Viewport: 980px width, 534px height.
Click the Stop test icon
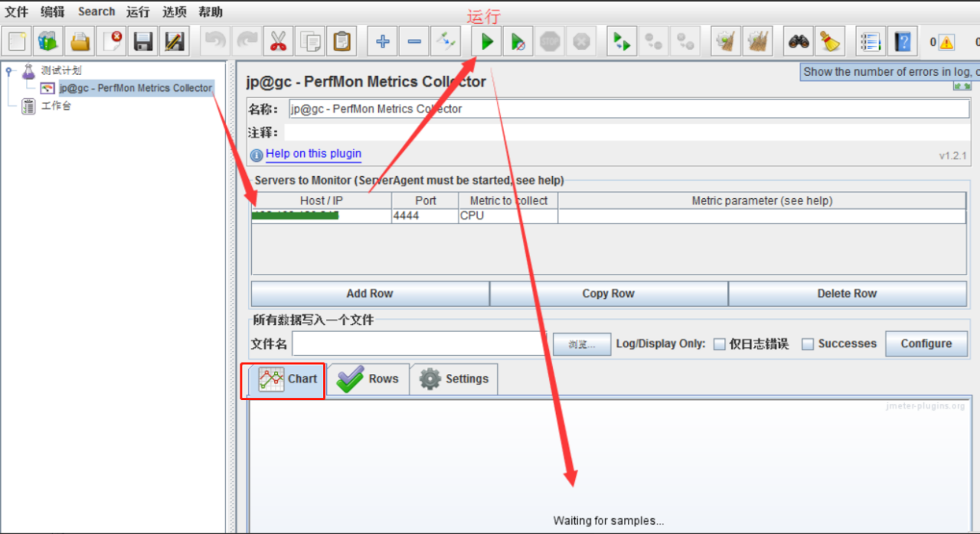(x=550, y=41)
